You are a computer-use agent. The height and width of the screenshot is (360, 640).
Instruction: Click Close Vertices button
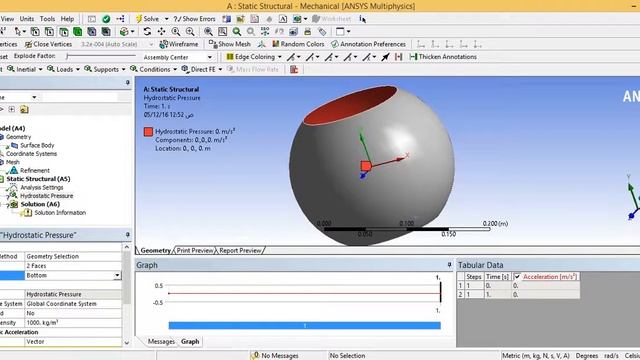coord(48,44)
